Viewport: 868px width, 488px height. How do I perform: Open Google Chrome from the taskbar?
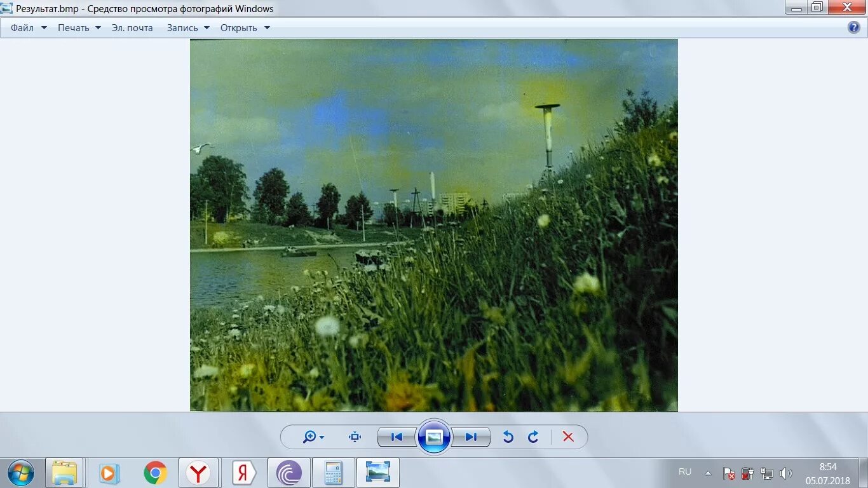[x=155, y=473]
